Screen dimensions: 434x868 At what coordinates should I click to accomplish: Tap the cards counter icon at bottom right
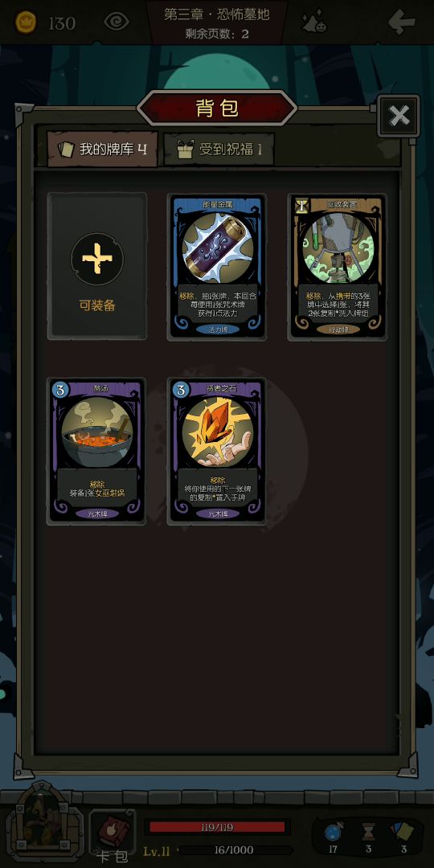(x=403, y=832)
